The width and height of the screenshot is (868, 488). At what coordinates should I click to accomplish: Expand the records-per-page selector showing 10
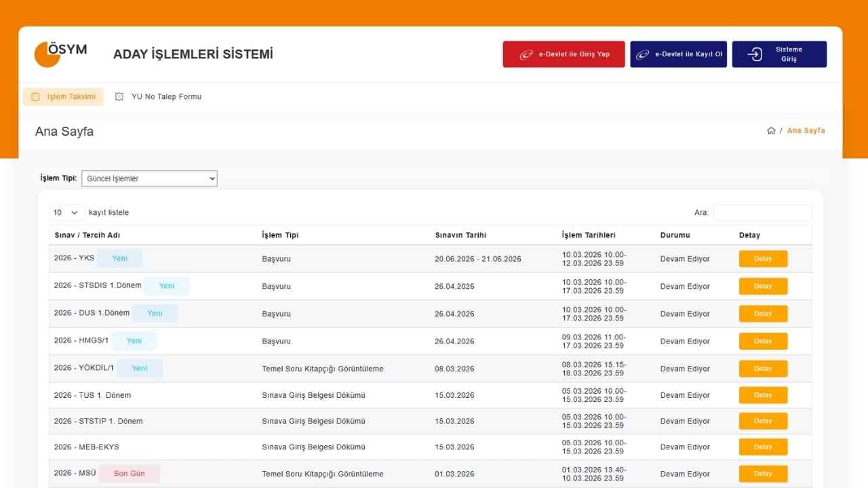[66, 213]
